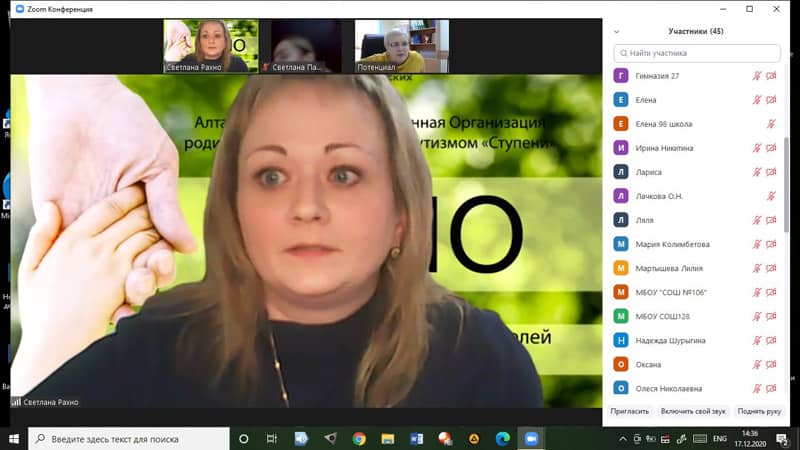Click muted microphone icon for Лачкова О.Н.

pos(771,196)
